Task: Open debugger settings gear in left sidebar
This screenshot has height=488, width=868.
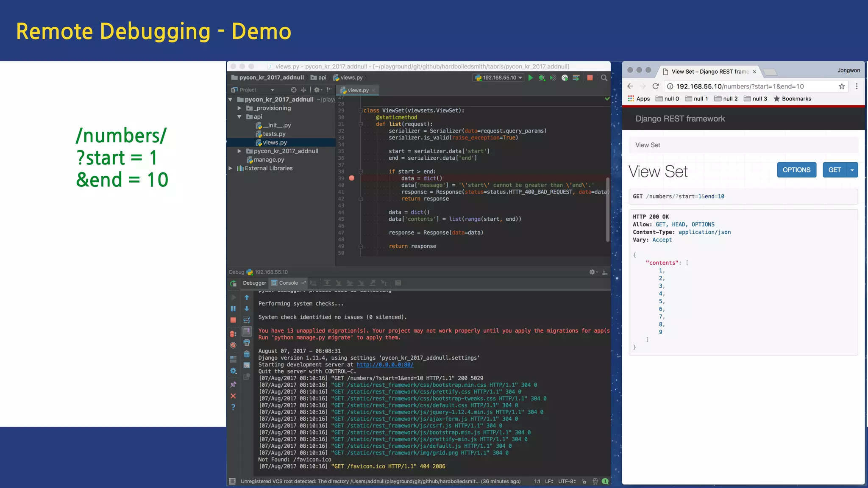Action: [233, 371]
